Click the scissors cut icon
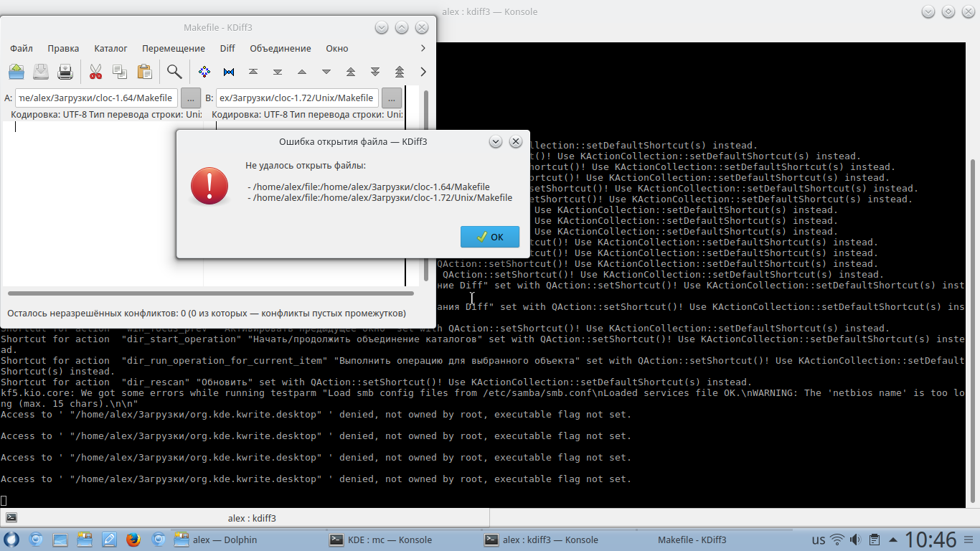Screen dimensions: 980x551 [95, 72]
